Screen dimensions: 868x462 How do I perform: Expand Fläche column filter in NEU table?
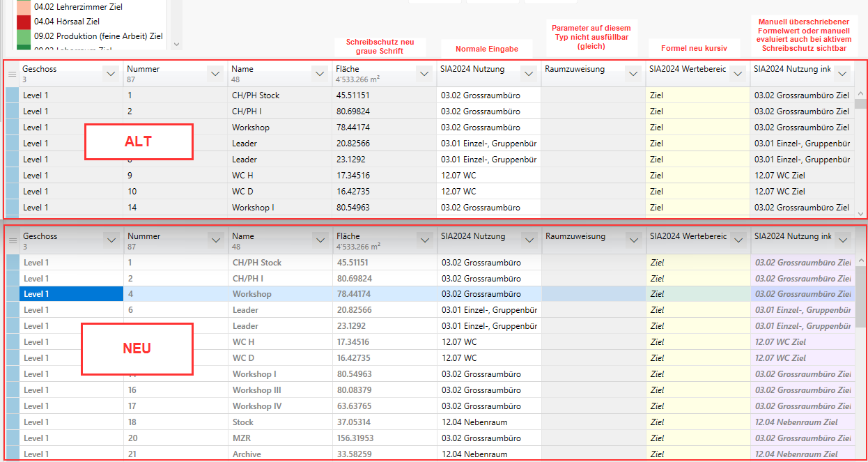(424, 240)
